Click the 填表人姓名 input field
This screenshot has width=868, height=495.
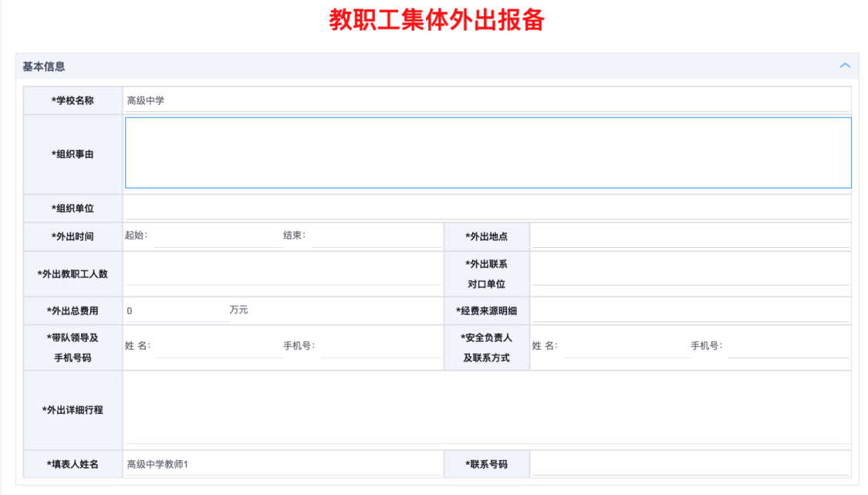tap(282, 464)
